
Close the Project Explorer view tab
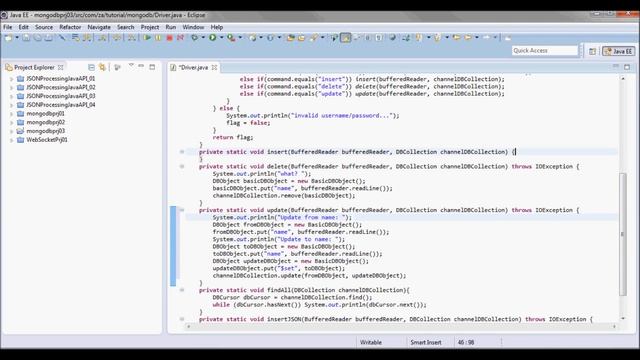(60, 67)
